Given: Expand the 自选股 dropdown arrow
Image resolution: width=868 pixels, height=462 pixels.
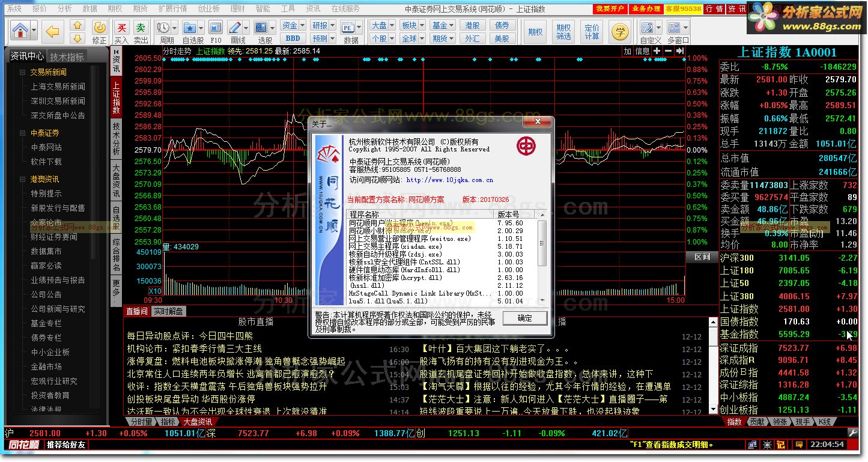Looking at the screenshot, I should coord(200,28).
